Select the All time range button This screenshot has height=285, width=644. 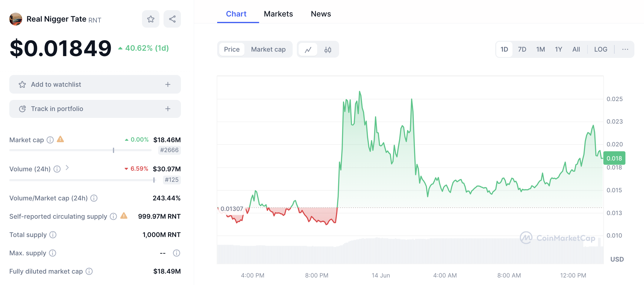576,49
